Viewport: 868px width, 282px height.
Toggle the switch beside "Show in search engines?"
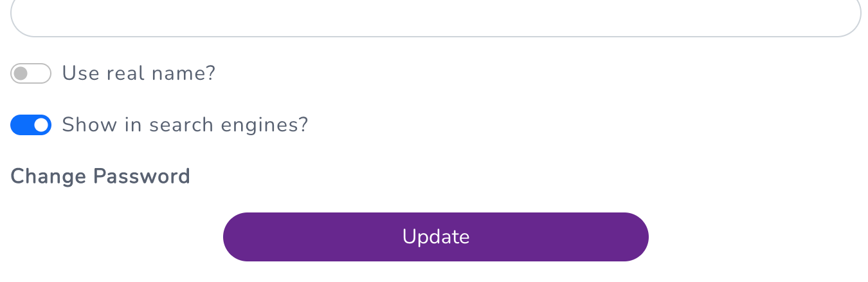(x=30, y=125)
